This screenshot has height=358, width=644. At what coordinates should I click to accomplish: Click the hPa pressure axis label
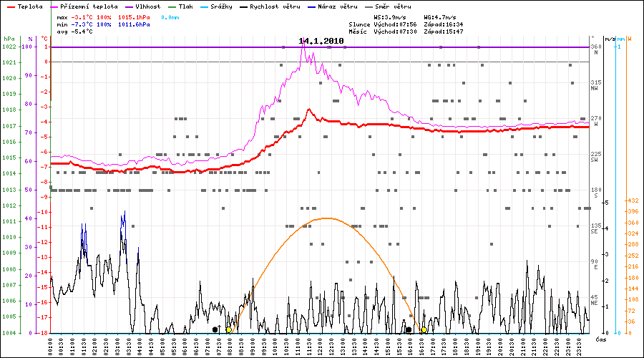[8, 39]
